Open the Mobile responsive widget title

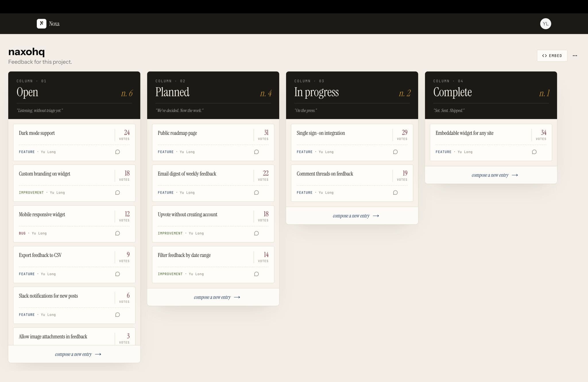[x=42, y=215]
